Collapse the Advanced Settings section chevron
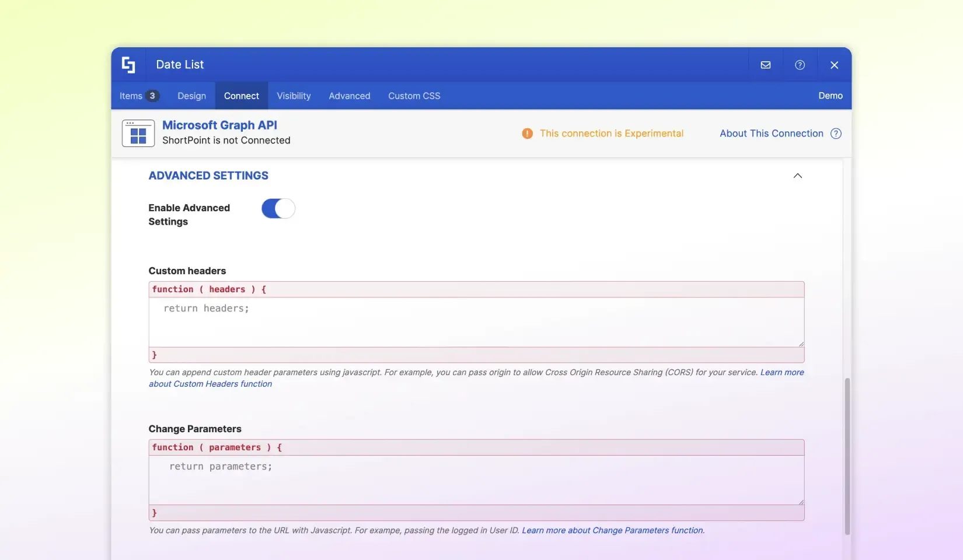Image resolution: width=963 pixels, height=560 pixels. pyautogui.click(x=798, y=176)
